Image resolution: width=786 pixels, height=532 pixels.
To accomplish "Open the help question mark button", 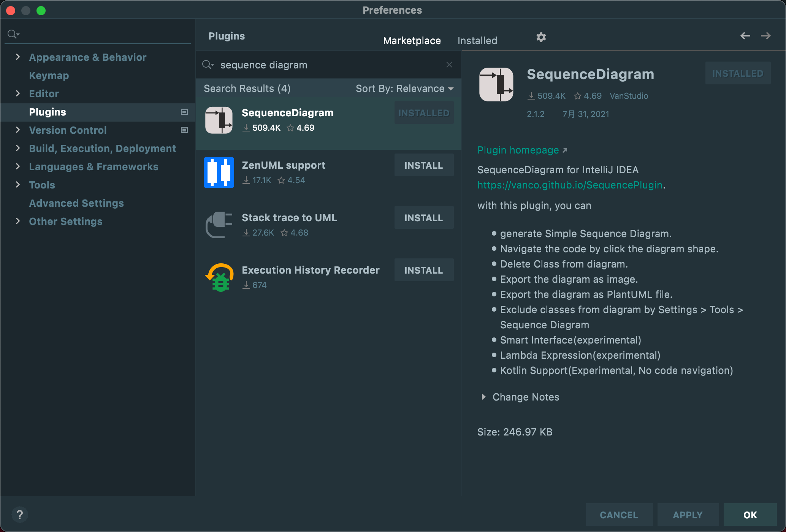I will pyautogui.click(x=20, y=515).
